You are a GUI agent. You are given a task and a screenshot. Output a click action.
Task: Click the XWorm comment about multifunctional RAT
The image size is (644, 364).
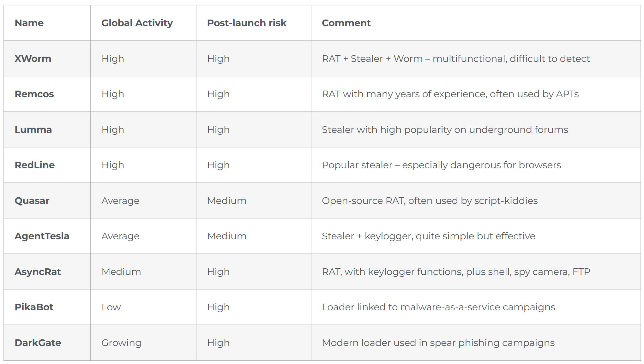click(x=456, y=58)
